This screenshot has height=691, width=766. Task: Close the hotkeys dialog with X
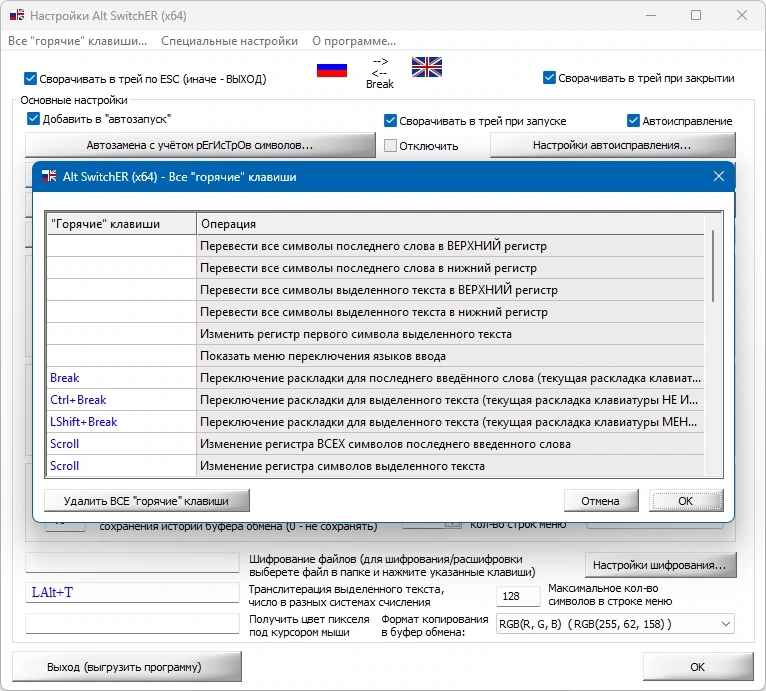point(719,176)
